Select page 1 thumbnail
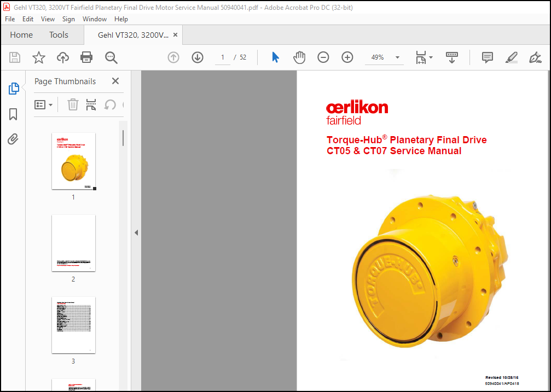The image size is (551, 392). click(73, 161)
